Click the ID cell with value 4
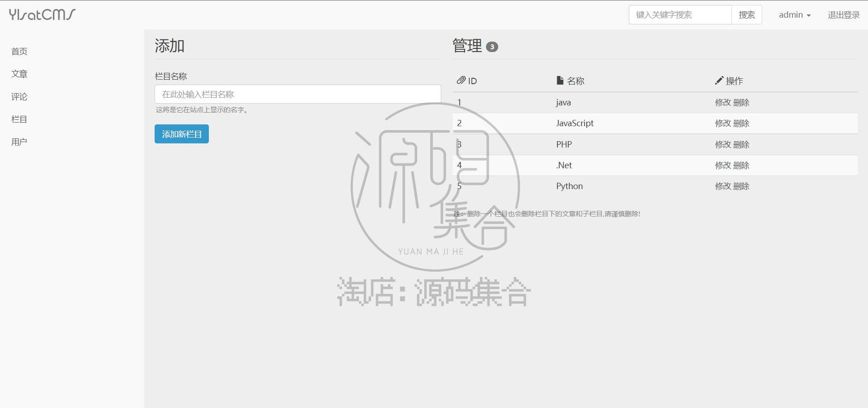868x408 pixels. pos(459,166)
